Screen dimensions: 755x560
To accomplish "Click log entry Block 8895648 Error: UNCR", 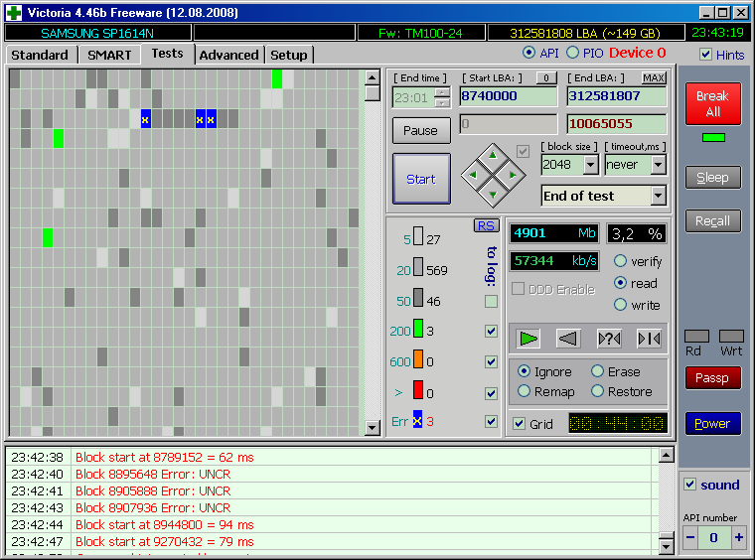I will [153, 474].
